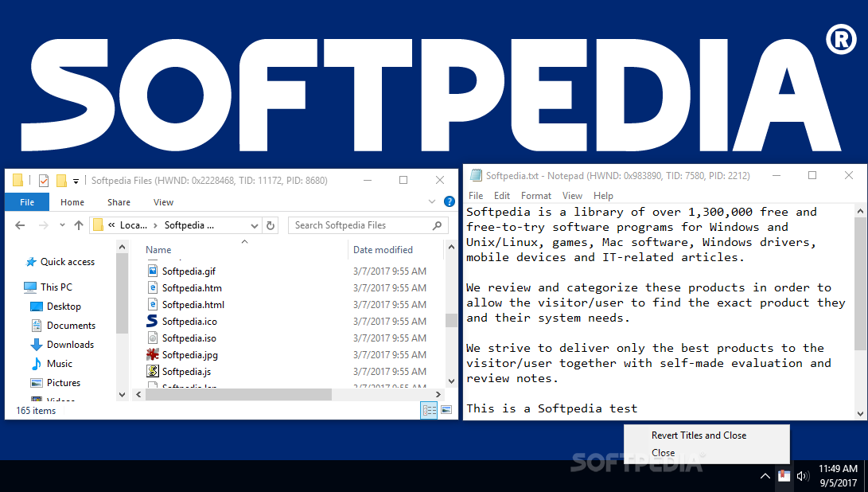The height and width of the screenshot is (492, 868).
Task: Switch to Large icons view button
Action: pos(446,410)
